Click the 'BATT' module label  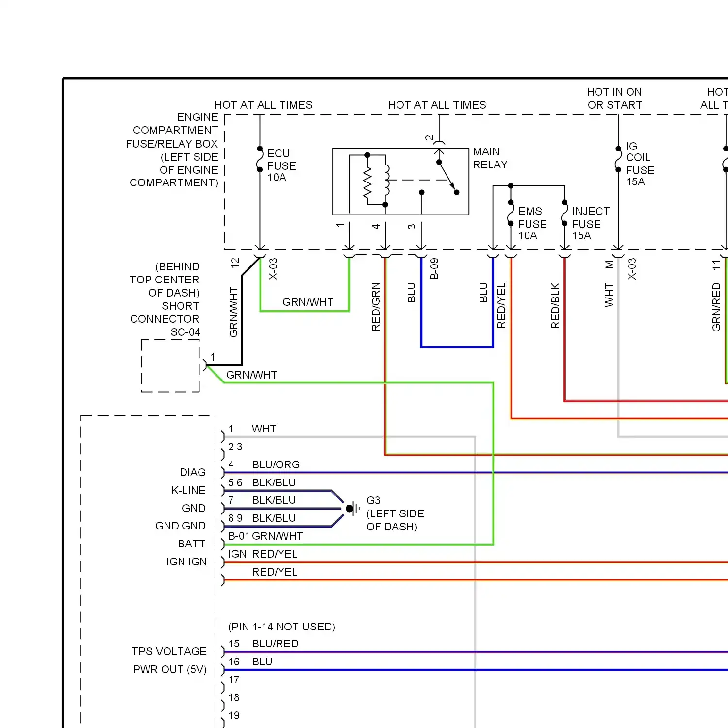(192, 544)
